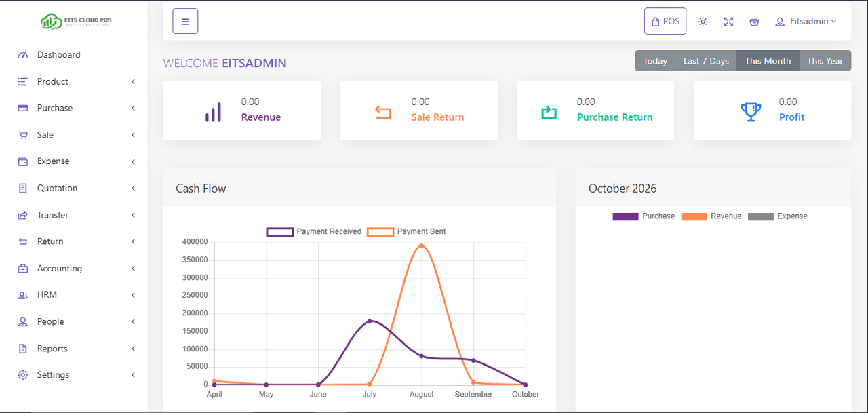This screenshot has height=413, width=868.
Task: Expand the Product menu chevron
Action: (134, 81)
